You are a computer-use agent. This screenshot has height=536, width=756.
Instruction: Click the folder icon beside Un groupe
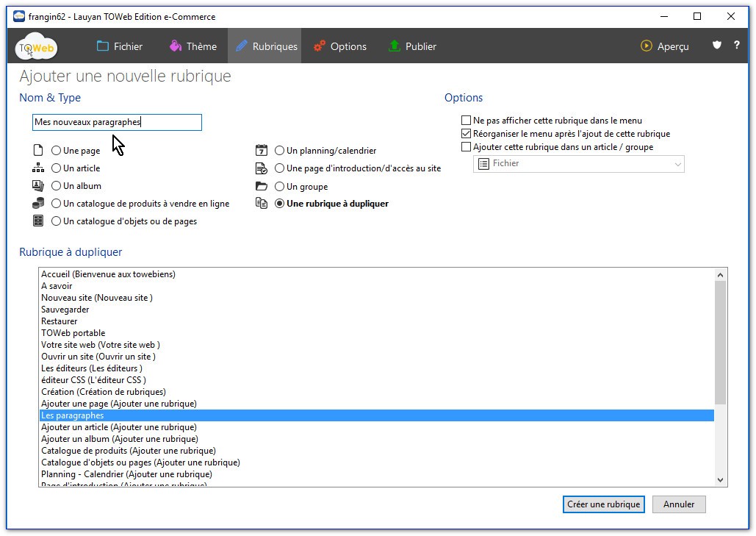[x=262, y=187]
